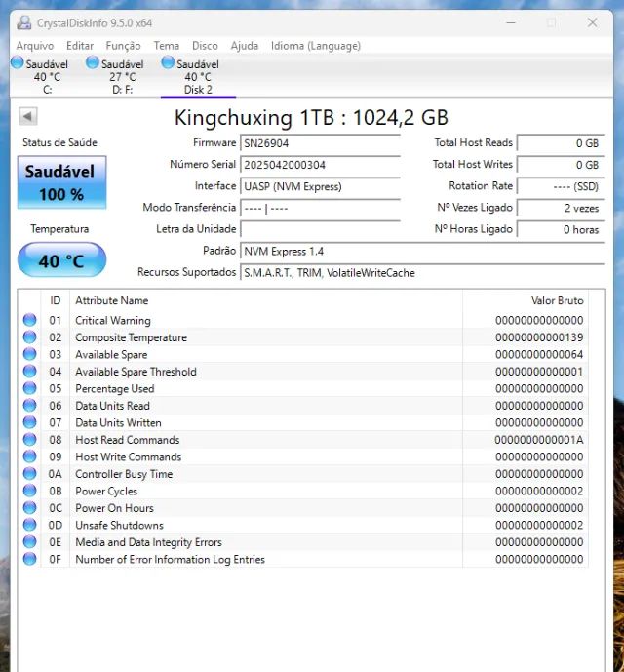Open the Arquivo menu
Image resolution: width=624 pixels, height=672 pixels.
click(x=35, y=46)
